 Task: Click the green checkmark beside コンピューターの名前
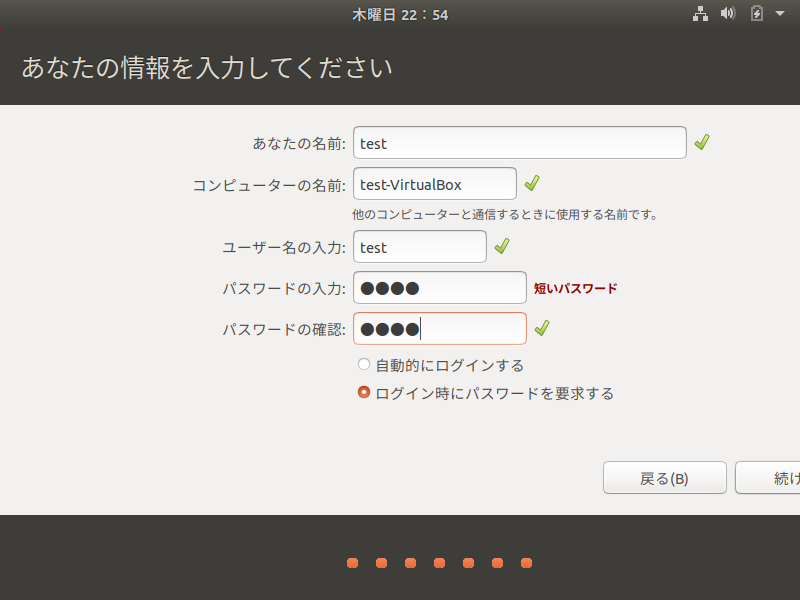pos(532,183)
